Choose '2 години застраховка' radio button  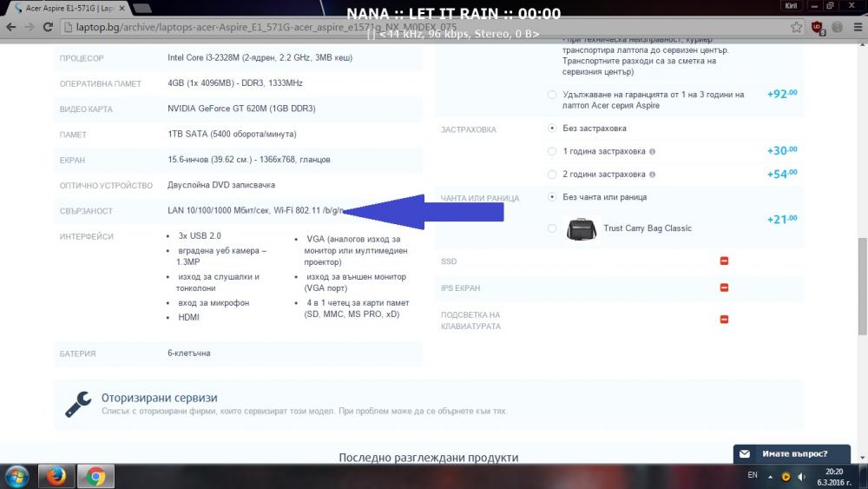click(552, 174)
